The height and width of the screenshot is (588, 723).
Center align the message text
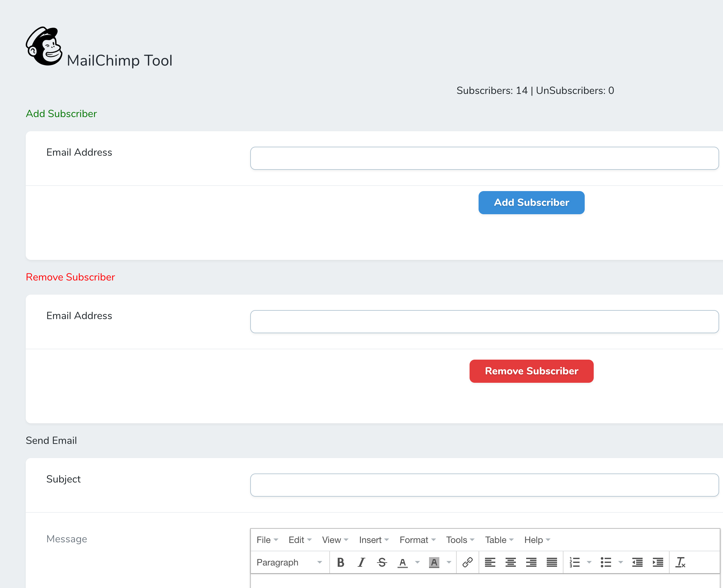[510, 563]
